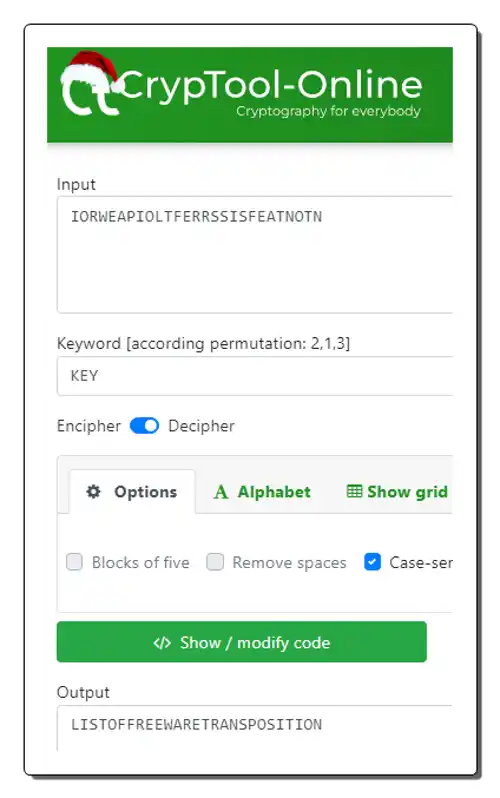Toggle the Encipher/Decipher switch
Viewport: 500px width, 798px height.
coord(145,426)
